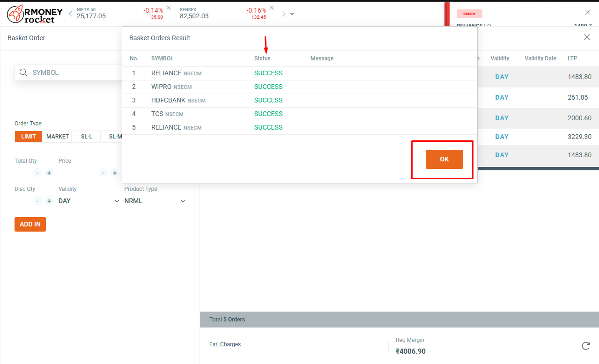Click SUCCESS status for TCS
Image resolution: width=599 pixels, height=364 pixels.
point(268,114)
